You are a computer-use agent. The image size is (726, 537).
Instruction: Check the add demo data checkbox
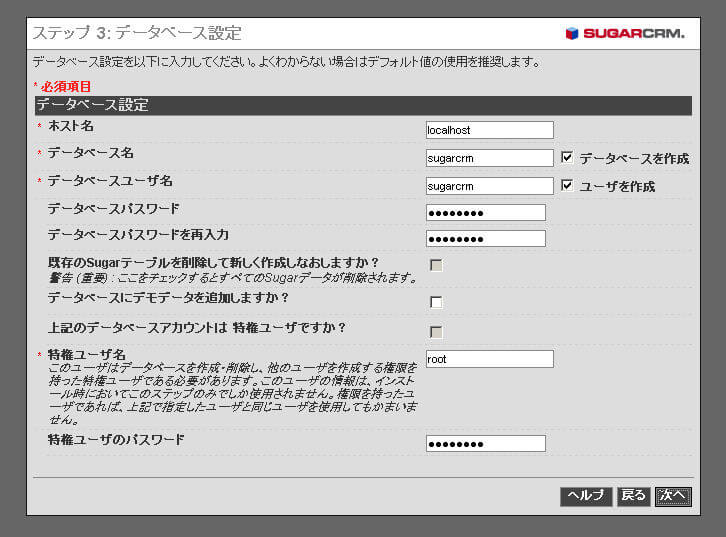pyautogui.click(x=436, y=302)
